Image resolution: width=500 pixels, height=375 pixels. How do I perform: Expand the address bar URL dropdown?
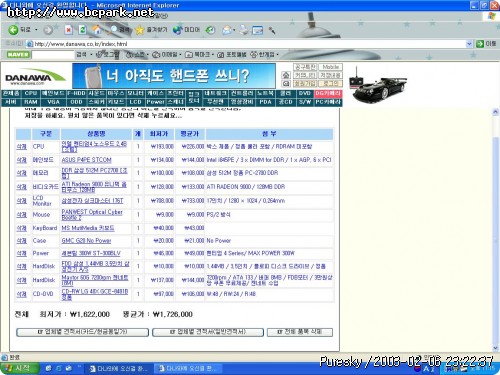469,44
